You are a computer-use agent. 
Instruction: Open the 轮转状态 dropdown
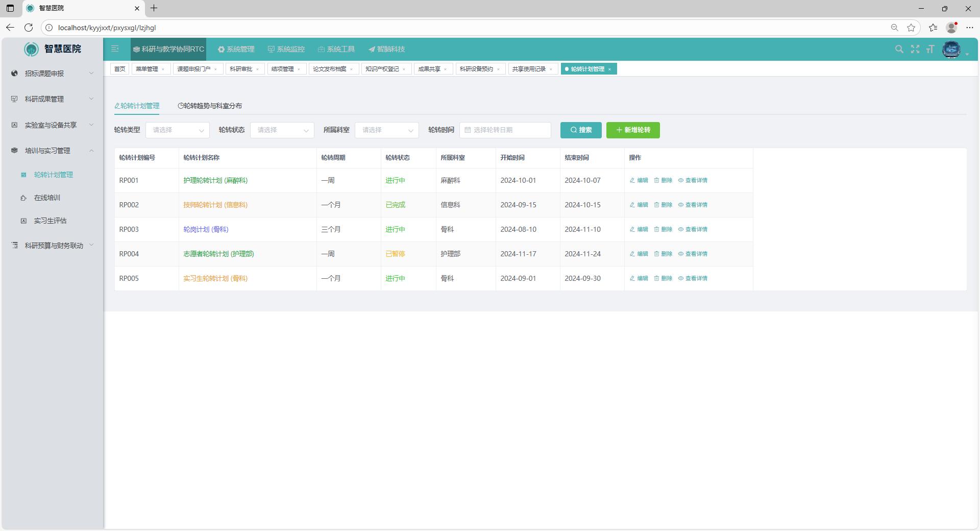[x=282, y=130]
